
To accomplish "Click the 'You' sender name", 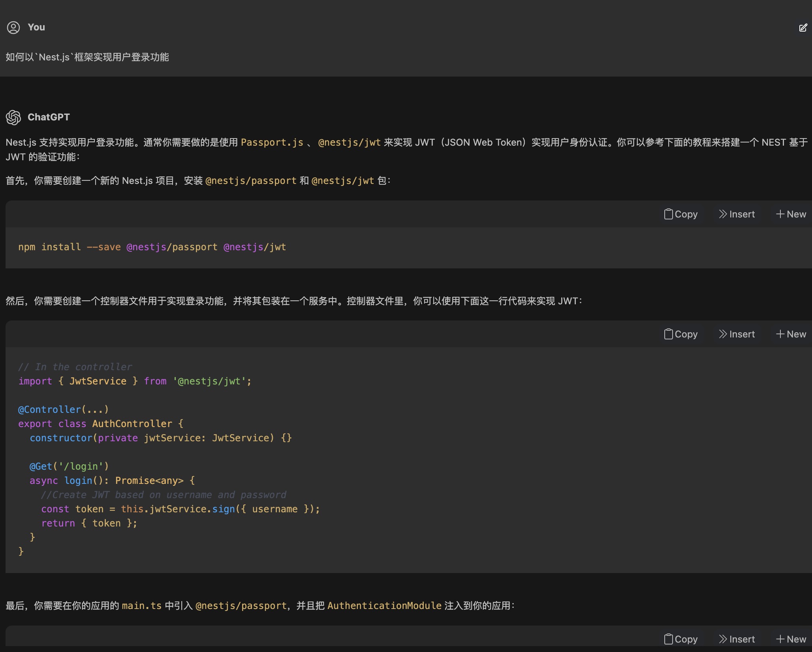I will tap(36, 27).
